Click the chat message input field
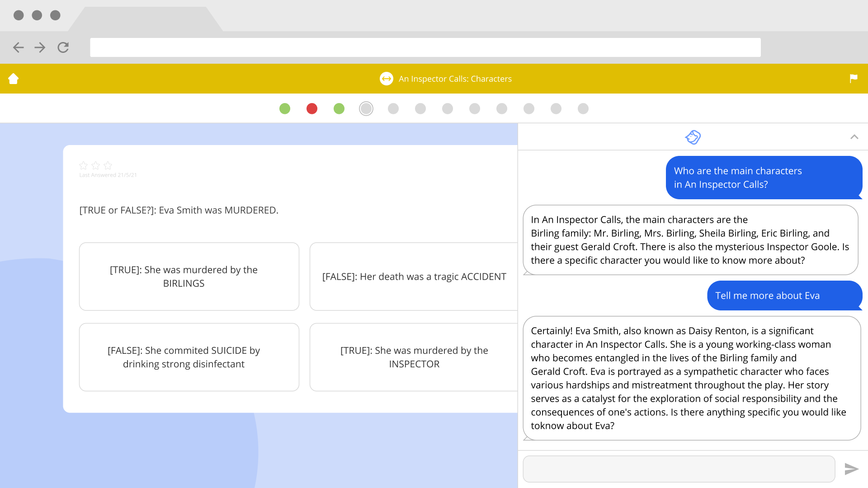 (x=679, y=469)
